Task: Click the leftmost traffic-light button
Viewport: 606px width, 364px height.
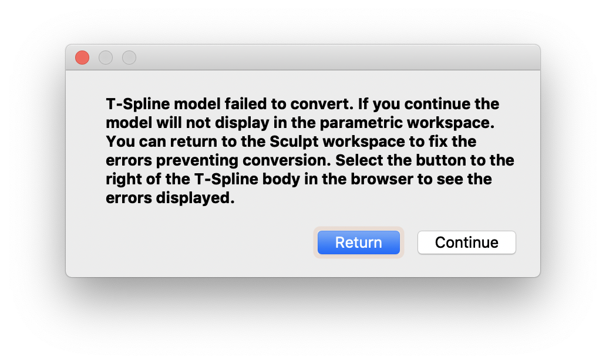Action: [x=82, y=58]
